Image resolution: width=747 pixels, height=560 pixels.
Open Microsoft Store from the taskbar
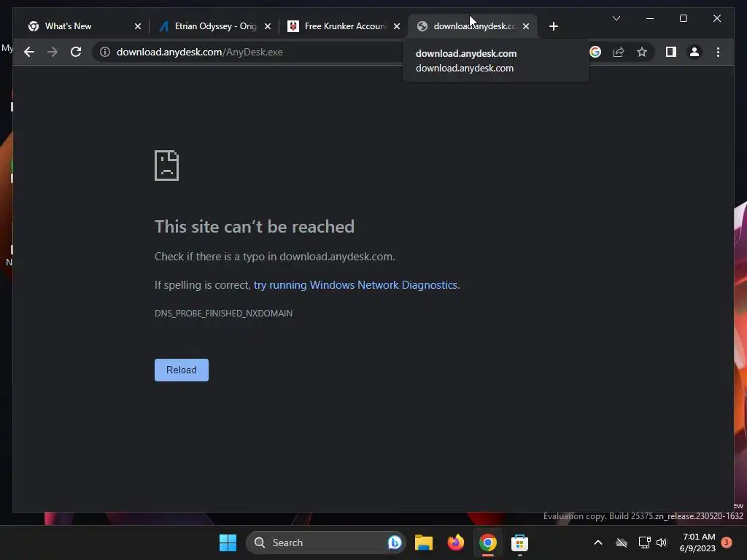519,542
